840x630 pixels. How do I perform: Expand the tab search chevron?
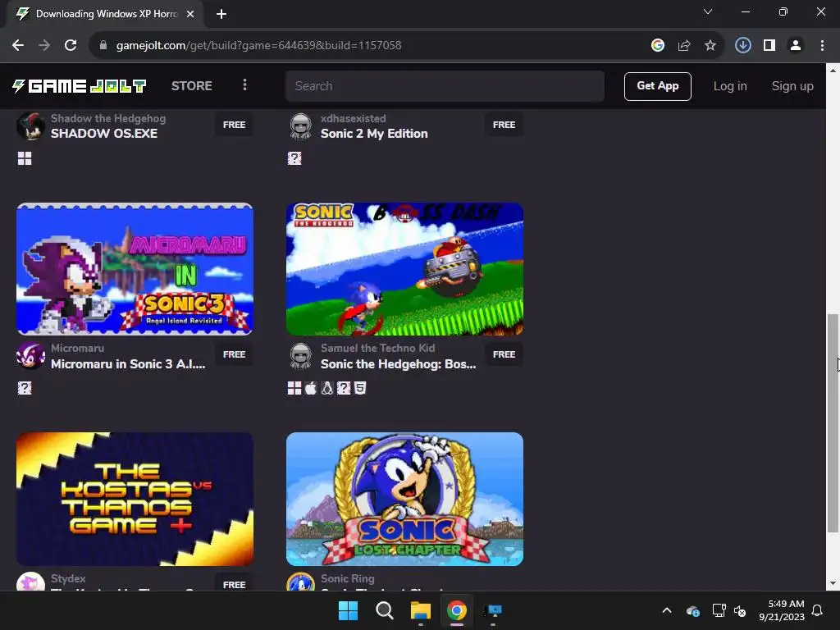coord(708,11)
